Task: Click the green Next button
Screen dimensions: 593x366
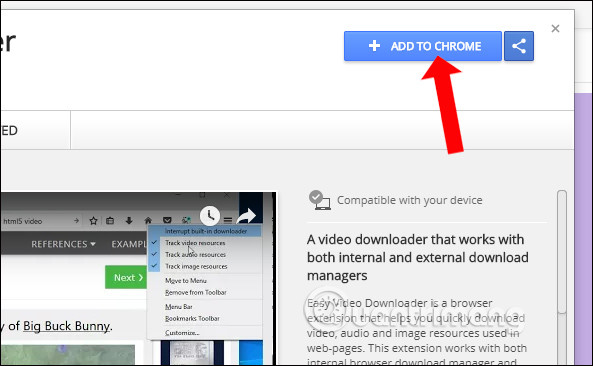Action: point(126,278)
